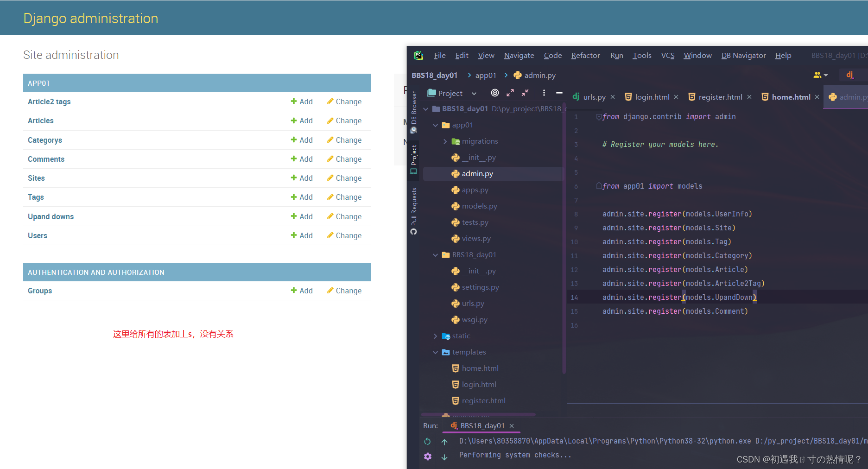Open Authentication and Authorization header link
868x469 pixels.
click(x=96, y=273)
